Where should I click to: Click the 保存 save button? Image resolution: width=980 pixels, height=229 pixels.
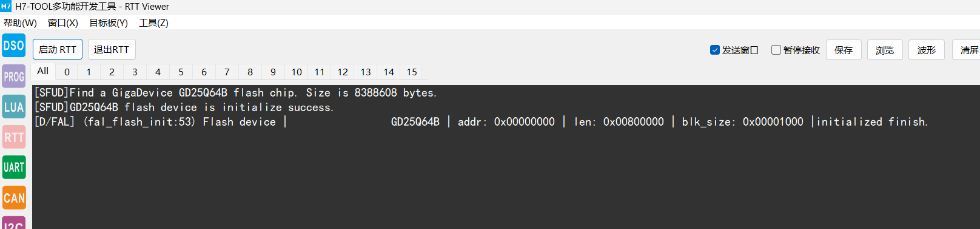(x=844, y=50)
